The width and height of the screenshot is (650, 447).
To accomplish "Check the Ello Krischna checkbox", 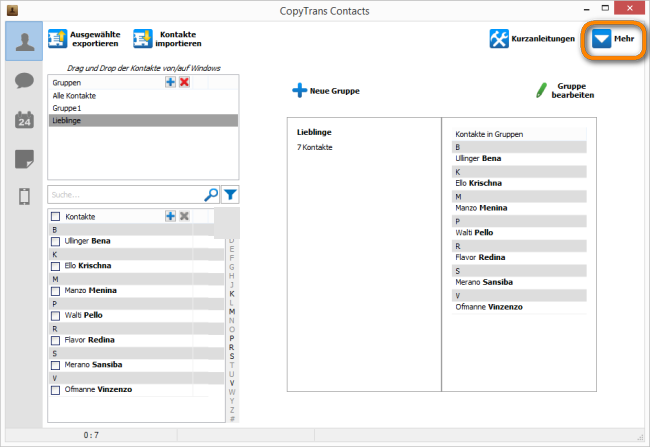I will [x=55, y=266].
